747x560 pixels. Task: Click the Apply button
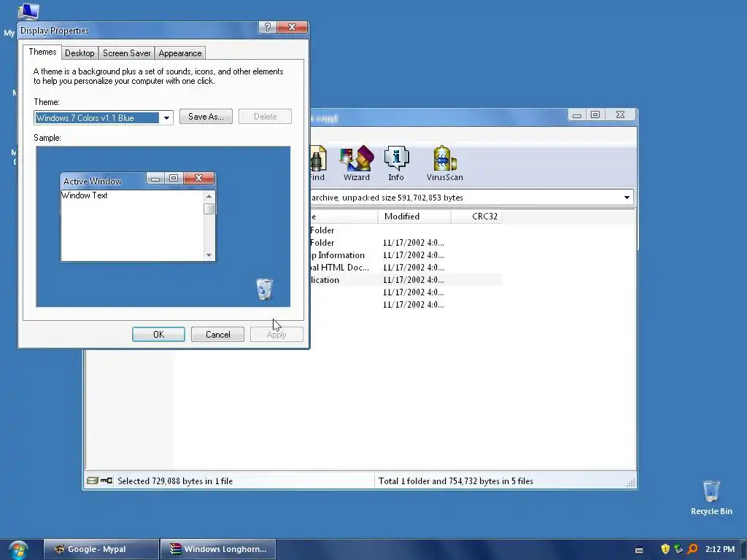coord(276,334)
